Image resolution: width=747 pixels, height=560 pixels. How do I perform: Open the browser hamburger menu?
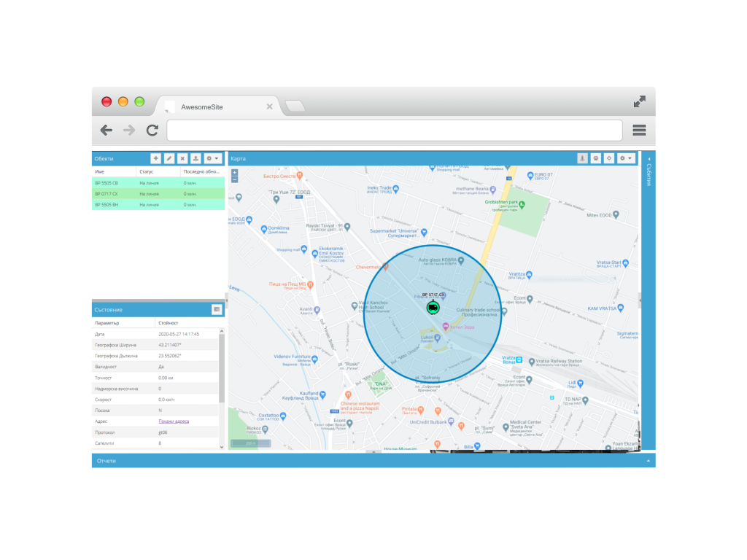[x=639, y=130]
